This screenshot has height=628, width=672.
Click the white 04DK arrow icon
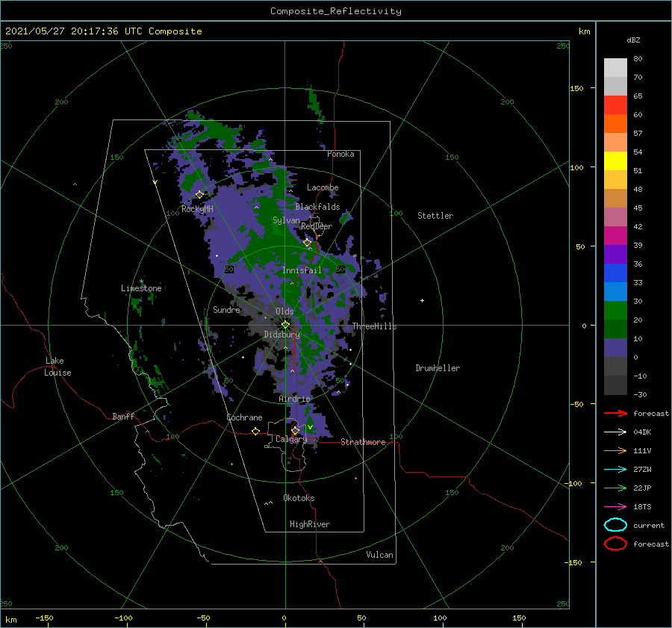(615, 432)
